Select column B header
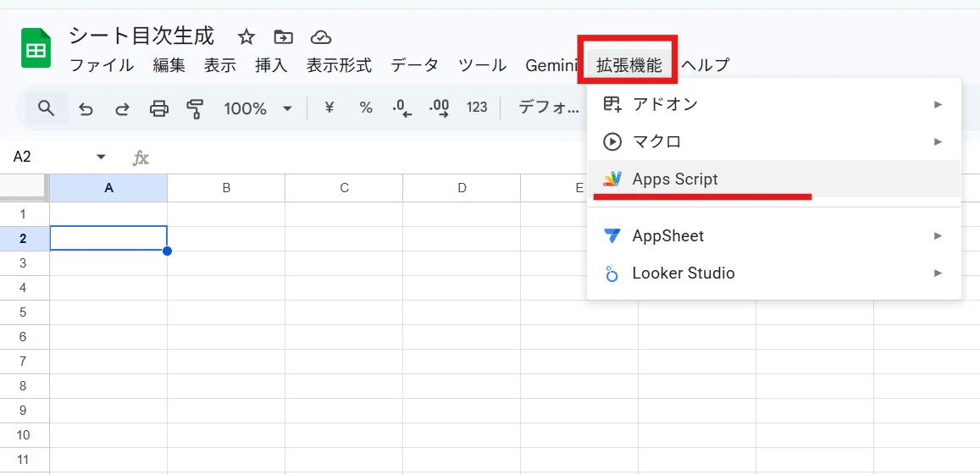 pos(226,187)
